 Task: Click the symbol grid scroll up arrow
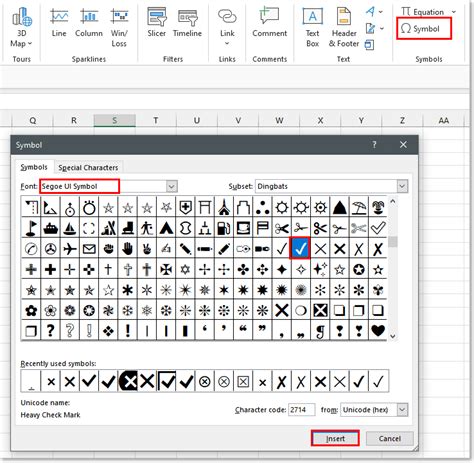[x=393, y=201]
